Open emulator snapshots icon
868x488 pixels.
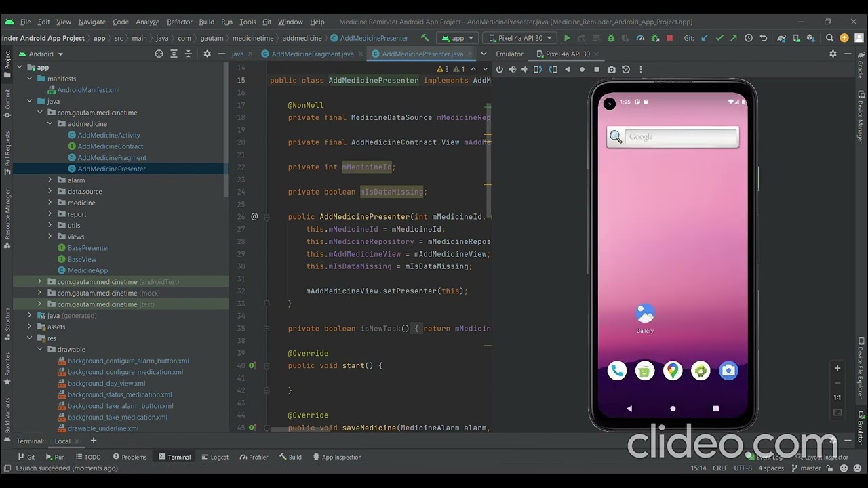point(626,69)
